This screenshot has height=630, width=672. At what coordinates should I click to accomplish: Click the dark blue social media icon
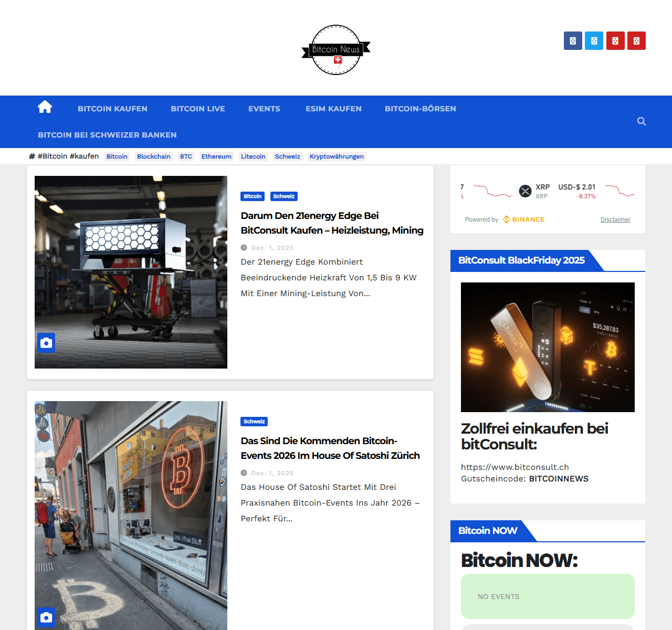click(x=573, y=41)
